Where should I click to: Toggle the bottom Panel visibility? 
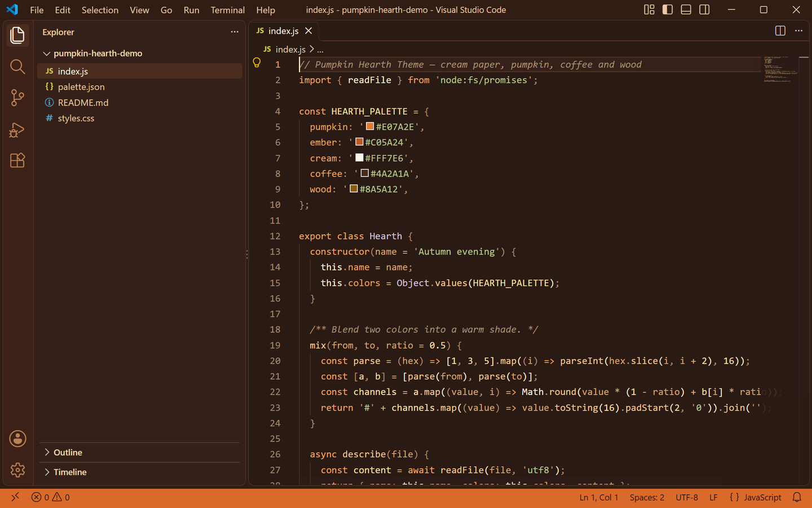click(686, 10)
